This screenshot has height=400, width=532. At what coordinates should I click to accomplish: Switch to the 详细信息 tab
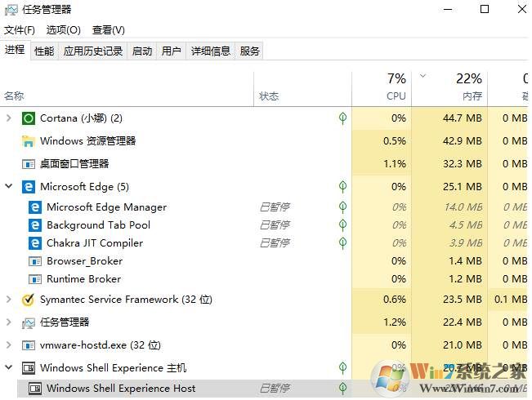click(x=211, y=51)
